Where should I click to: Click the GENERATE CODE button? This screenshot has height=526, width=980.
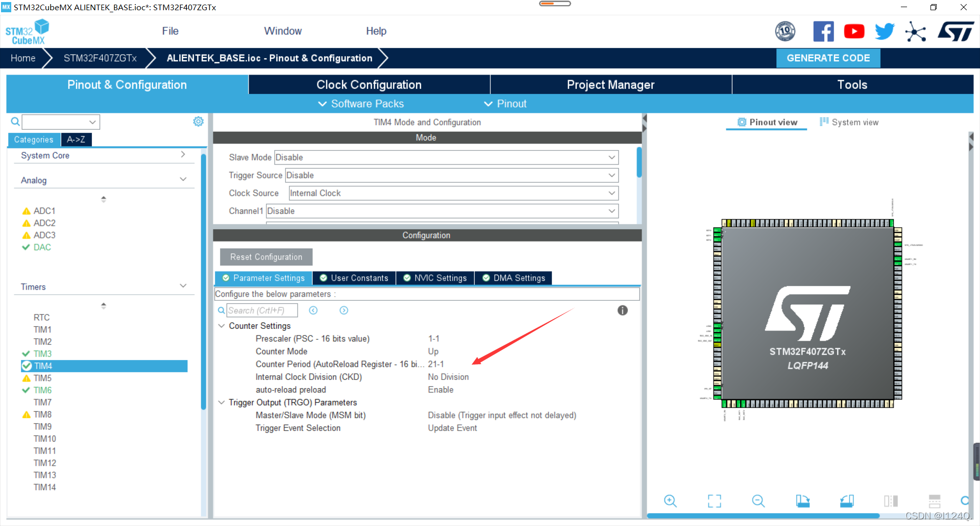828,58
